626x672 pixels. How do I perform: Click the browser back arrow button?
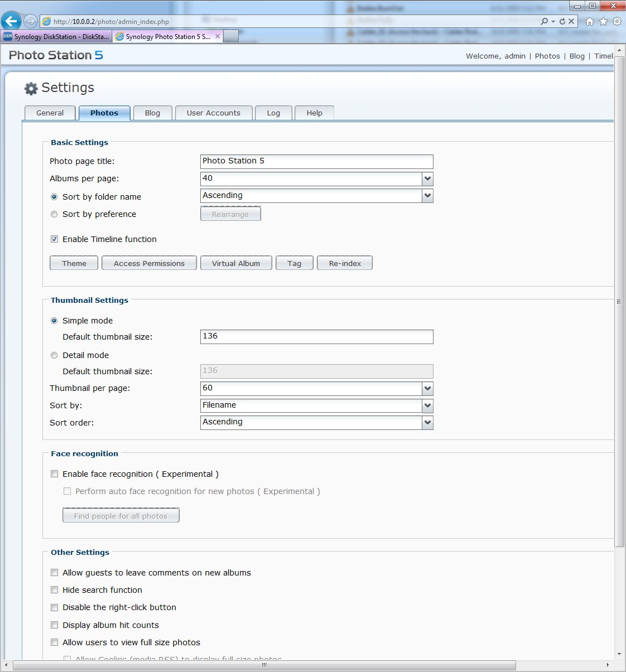(11, 21)
